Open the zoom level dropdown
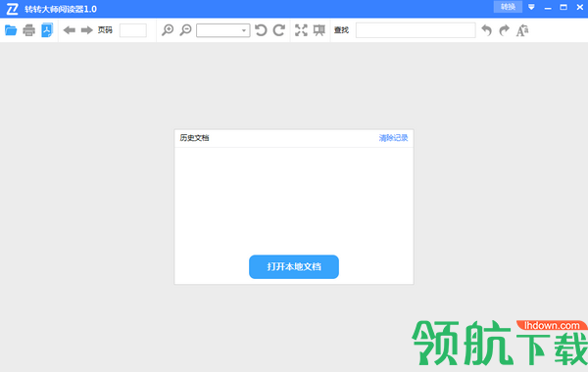Image resolution: width=588 pixels, height=372 pixels. point(223,30)
